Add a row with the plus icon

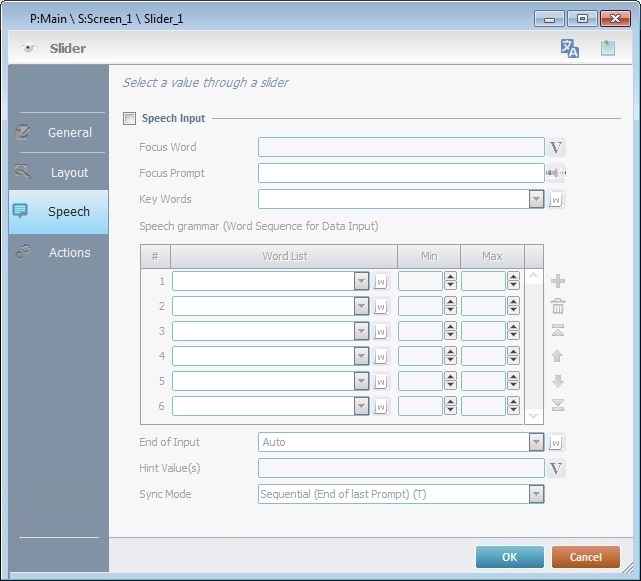pyautogui.click(x=558, y=282)
